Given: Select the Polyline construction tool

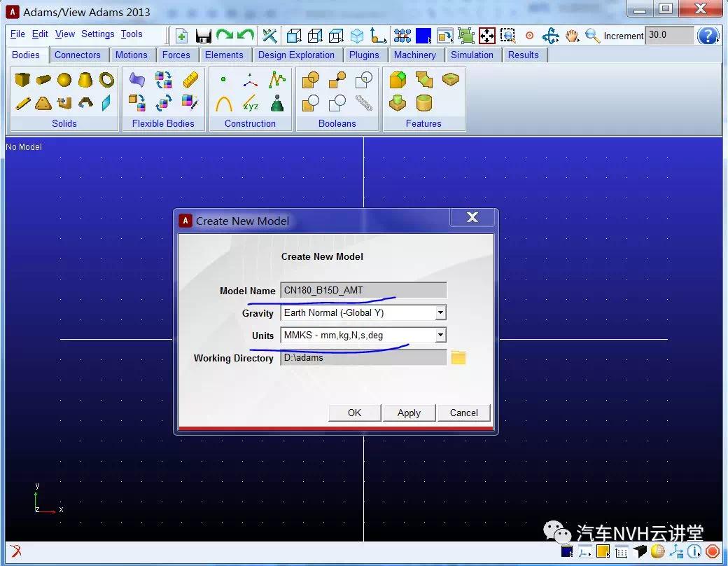Looking at the screenshot, I should [276, 79].
